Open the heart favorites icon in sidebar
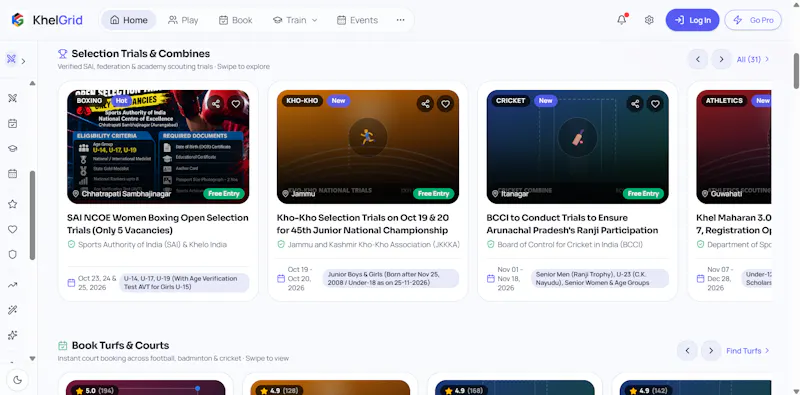Screen dimensions: 800x395 13,229
